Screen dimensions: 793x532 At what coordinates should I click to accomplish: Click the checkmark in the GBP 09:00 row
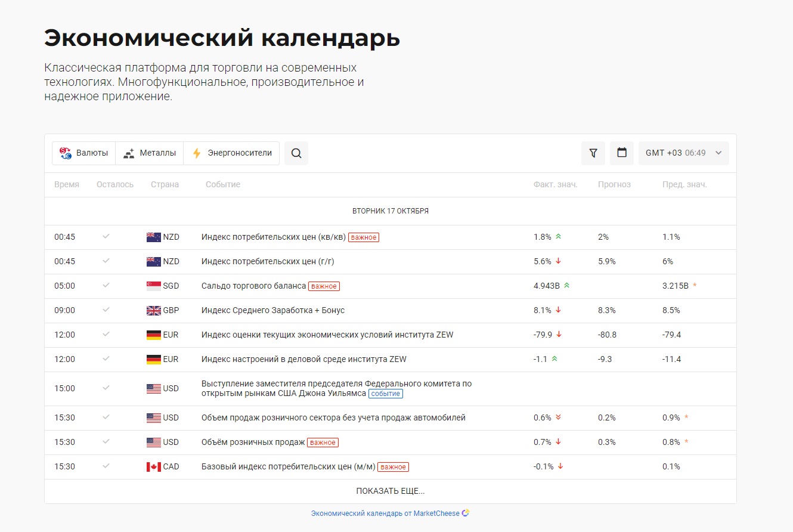coord(106,310)
